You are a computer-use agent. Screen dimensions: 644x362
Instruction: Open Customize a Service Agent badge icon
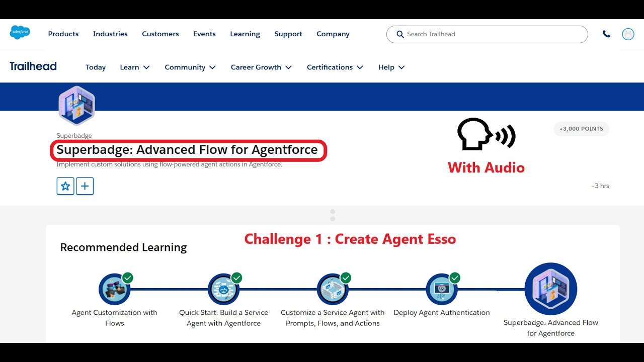333,289
